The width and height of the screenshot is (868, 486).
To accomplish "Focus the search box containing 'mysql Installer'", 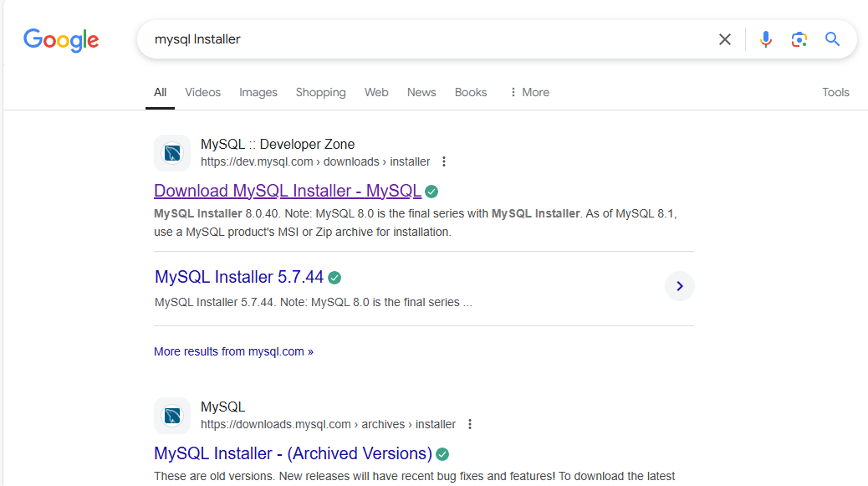I will 431,39.
